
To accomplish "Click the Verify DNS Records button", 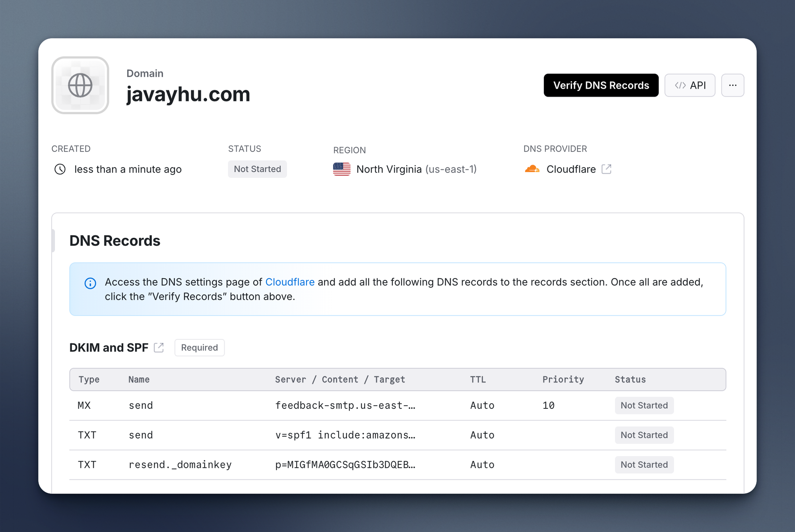I will tap(601, 85).
